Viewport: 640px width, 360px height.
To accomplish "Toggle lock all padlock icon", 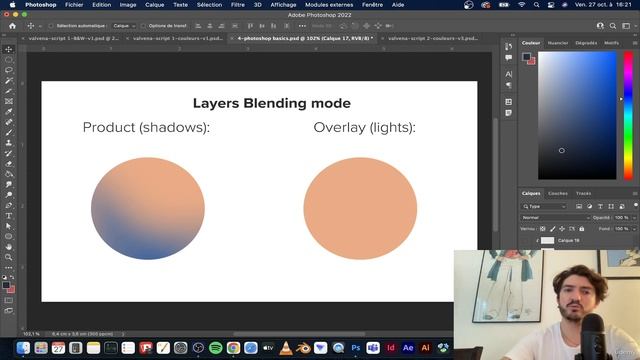I will tap(582, 229).
